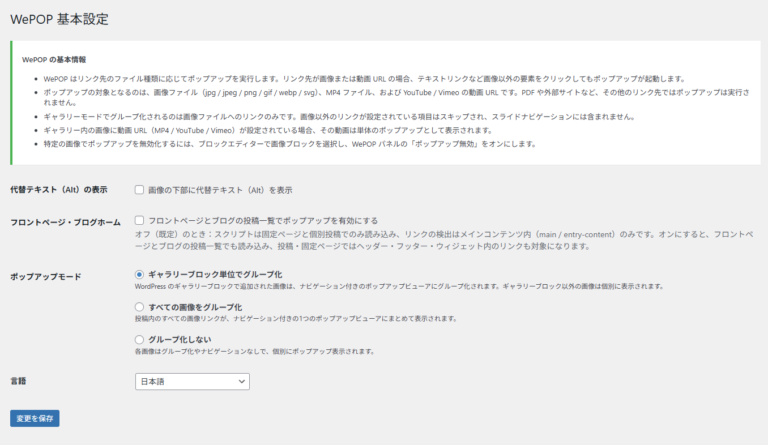Image resolution: width=768 pixels, height=445 pixels.
Task: Choose すべての画像をグループ化 radio option
Action: (140, 307)
